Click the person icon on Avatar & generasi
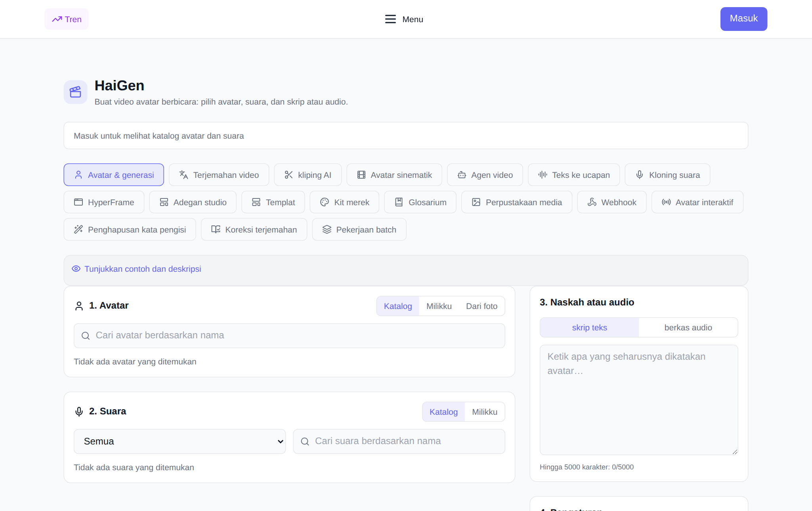Screen dimensions: 812x511 (78, 175)
